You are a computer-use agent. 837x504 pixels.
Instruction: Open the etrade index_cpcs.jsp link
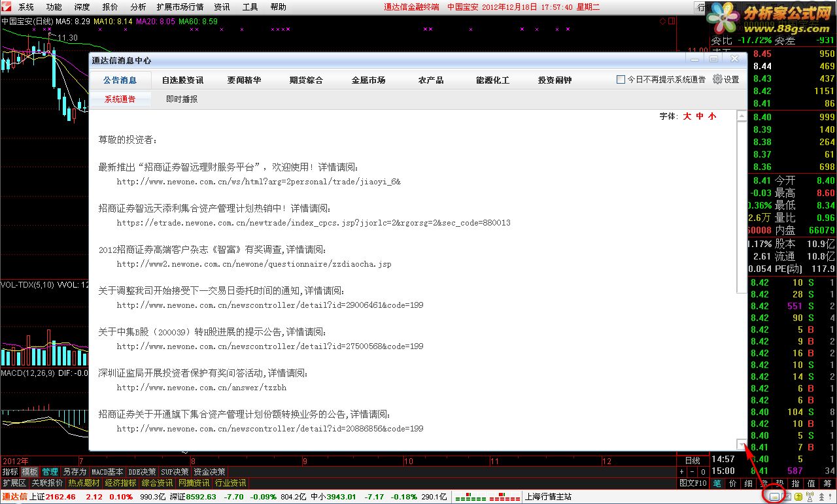(313, 222)
